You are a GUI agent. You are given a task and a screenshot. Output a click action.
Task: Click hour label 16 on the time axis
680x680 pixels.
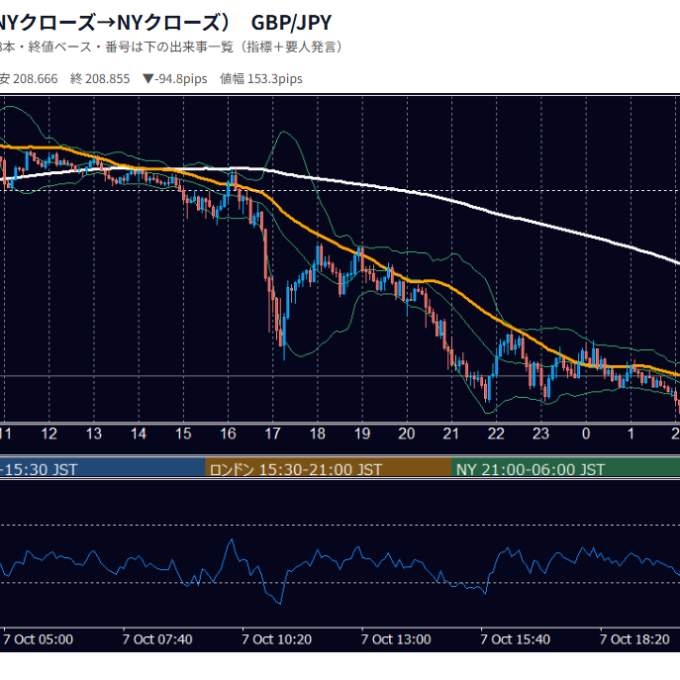point(228,434)
